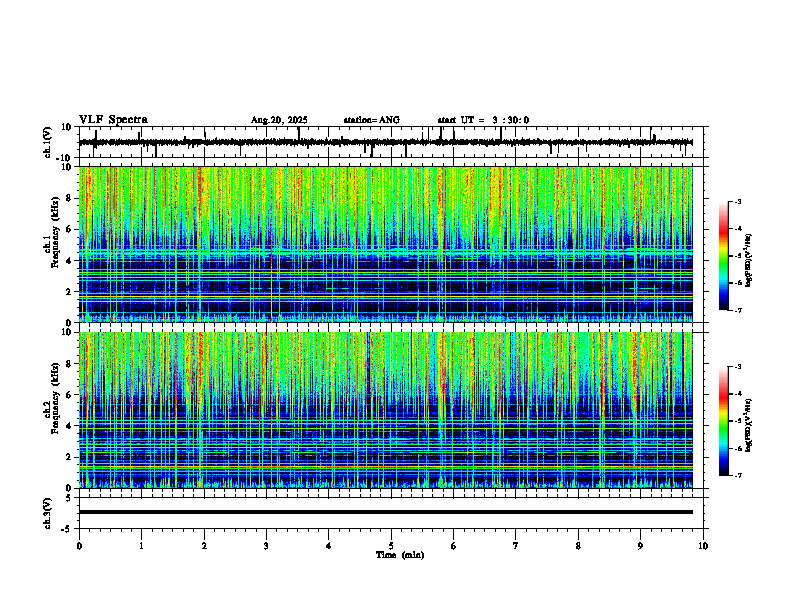Click time axis tick label "3"
The width and height of the screenshot is (792, 612).
click(266, 546)
